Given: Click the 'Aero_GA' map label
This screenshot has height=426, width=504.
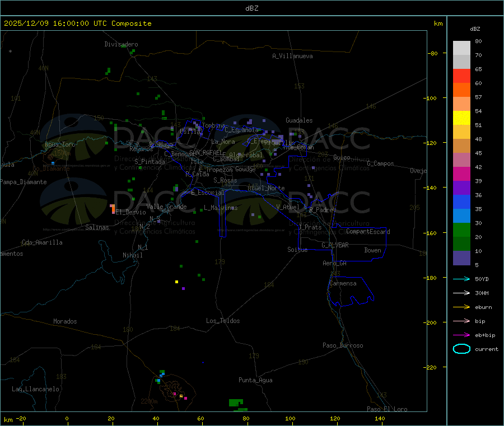Looking at the screenshot, I should pyautogui.click(x=335, y=263).
